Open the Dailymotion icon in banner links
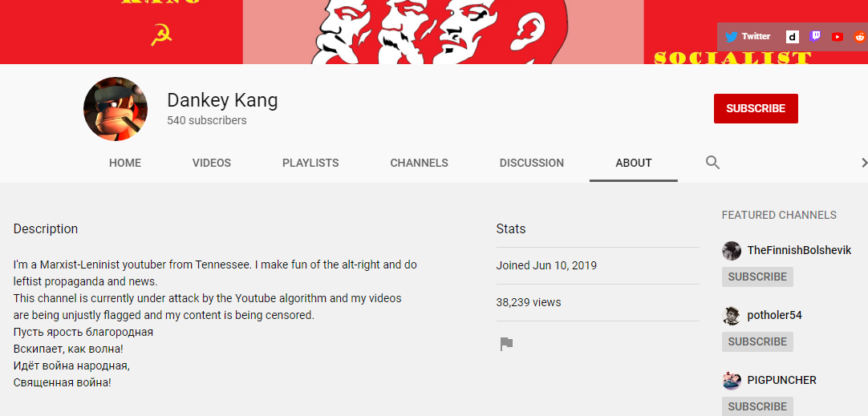The image size is (868, 416). 793,37
